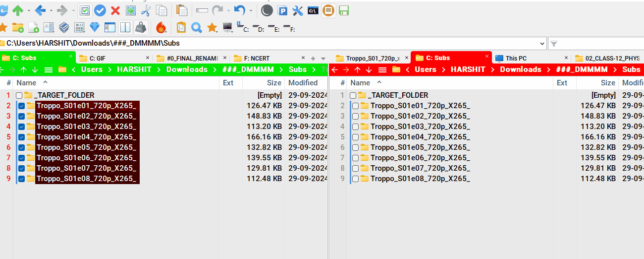This screenshot has height=259, width=644.
Task: Check _TARGET_FOLDER checkbox in left pane
Action: click(x=19, y=95)
